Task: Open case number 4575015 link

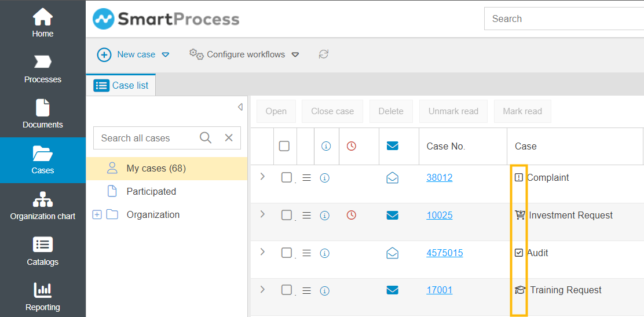Action: (x=444, y=253)
